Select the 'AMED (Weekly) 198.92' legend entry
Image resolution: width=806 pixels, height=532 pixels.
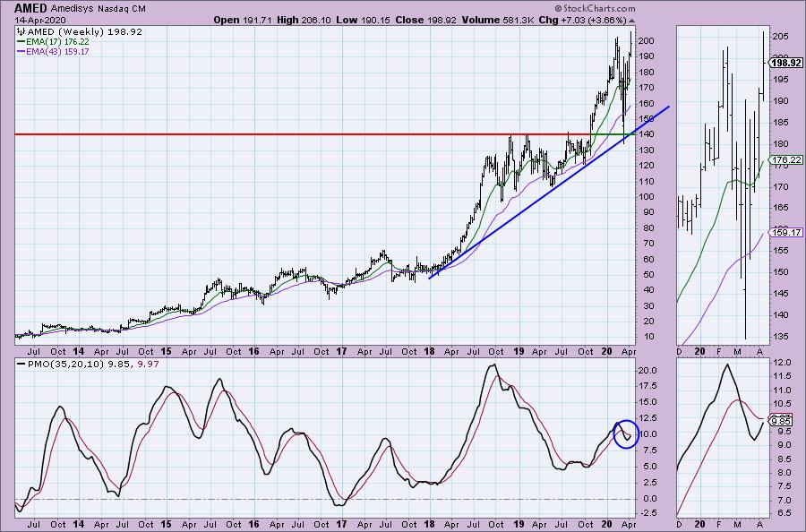coord(84,32)
